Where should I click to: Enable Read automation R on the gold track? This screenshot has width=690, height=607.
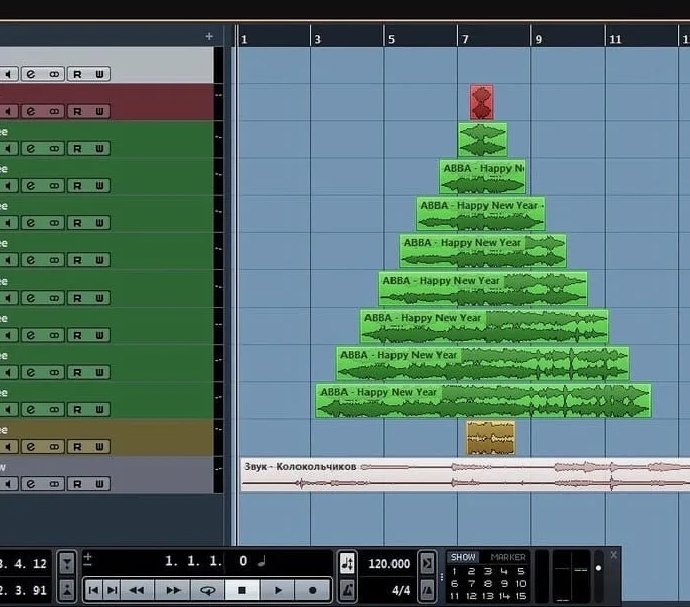tap(77, 447)
